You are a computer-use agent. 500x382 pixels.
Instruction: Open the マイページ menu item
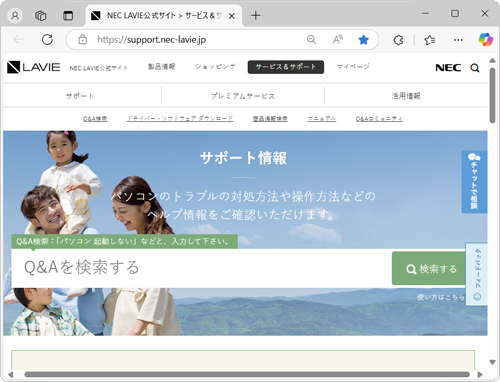353,67
